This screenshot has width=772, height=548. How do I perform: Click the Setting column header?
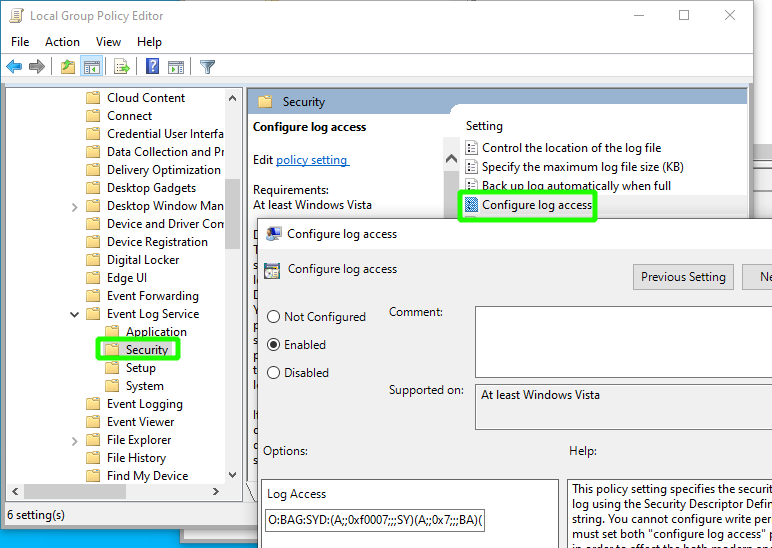pyautogui.click(x=484, y=126)
